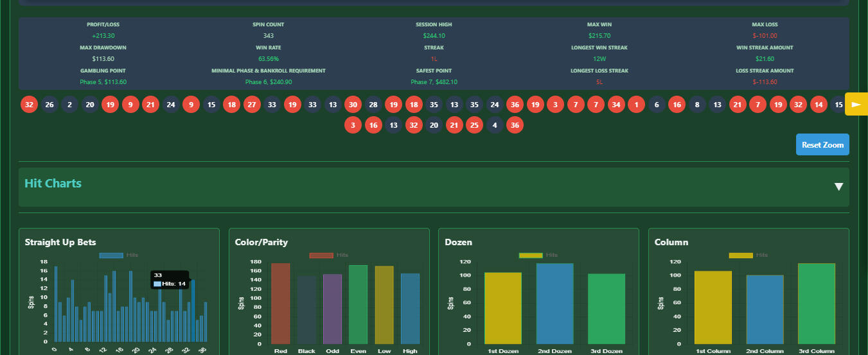
Task: Select red number 14 chip
Action: 819,104
